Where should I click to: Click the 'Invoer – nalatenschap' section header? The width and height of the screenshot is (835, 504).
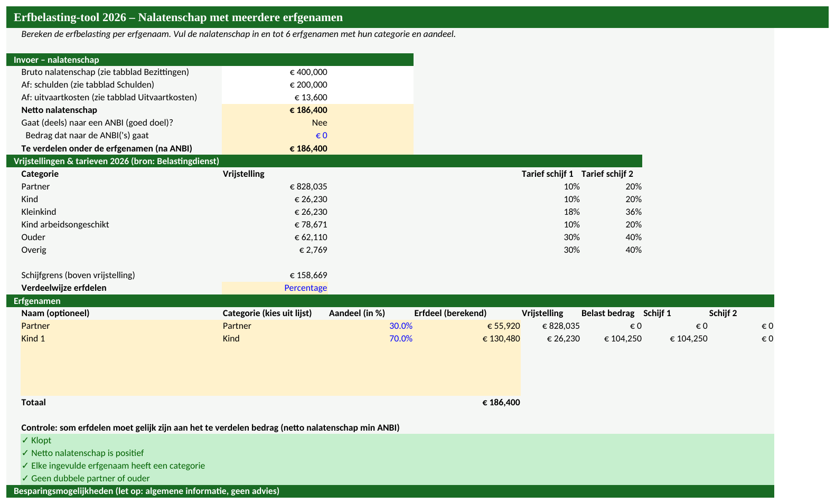point(210,60)
